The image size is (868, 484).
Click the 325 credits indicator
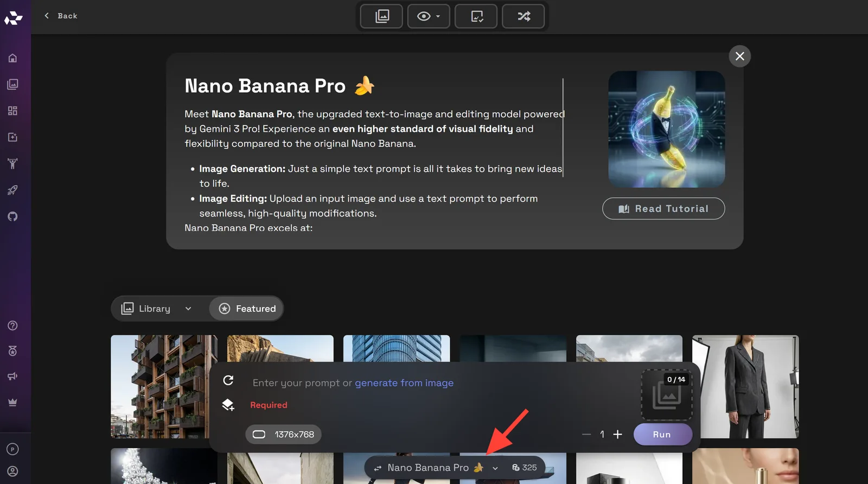pyautogui.click(x=524, y=468)
